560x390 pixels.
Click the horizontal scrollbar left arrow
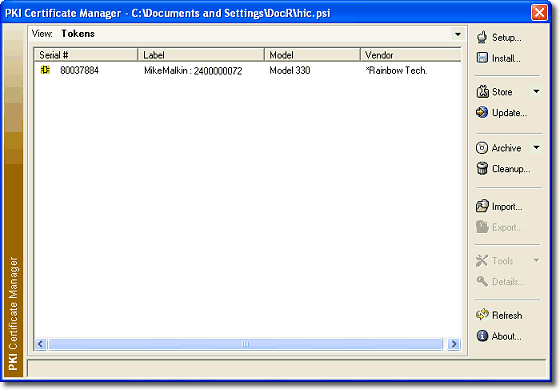[x=40, y=344]
